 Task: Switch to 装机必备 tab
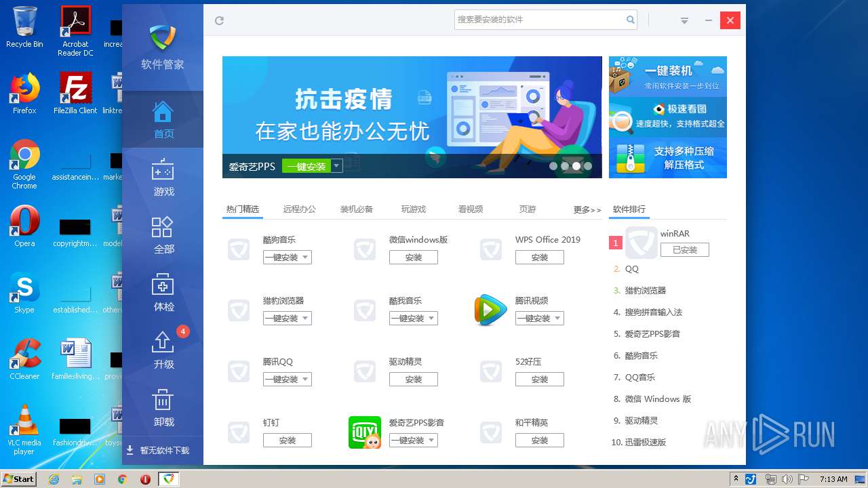(357, 209)
